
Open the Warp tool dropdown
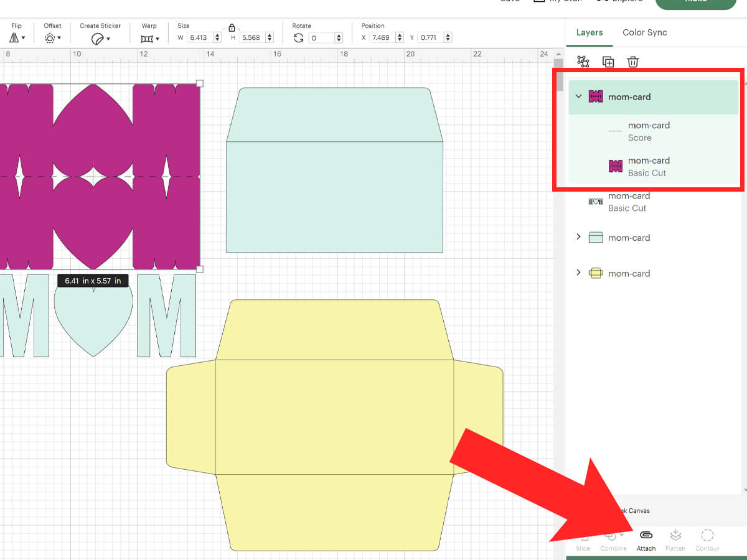pos(149,39)
